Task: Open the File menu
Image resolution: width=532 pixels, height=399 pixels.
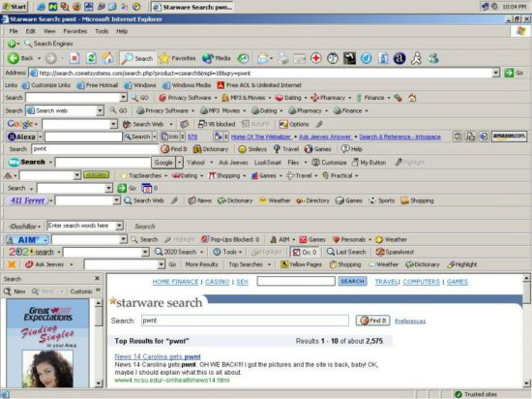Action: pyautogui.click(x=14, y=31)
